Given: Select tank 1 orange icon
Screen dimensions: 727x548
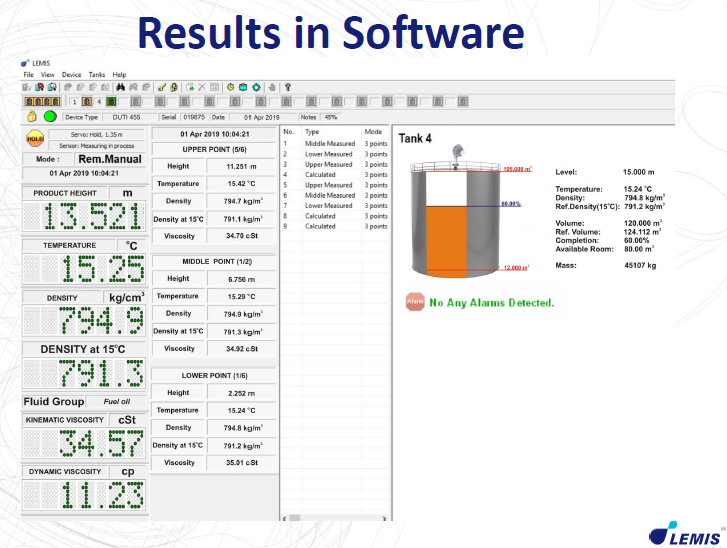Looking at the screenshot, I should [x=87, y=102].
